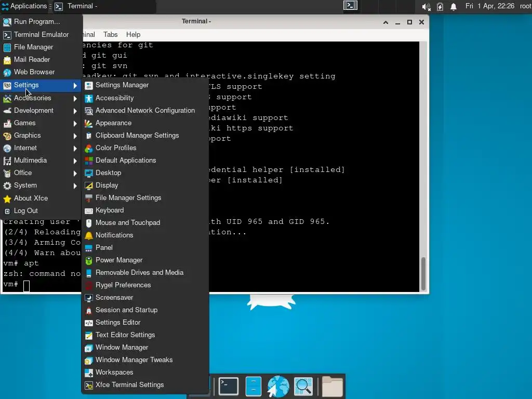The height and width of the screenshot is (399, 532).
Task: Open Xfce Terminal Settings icon
Action: click(88, 385)
